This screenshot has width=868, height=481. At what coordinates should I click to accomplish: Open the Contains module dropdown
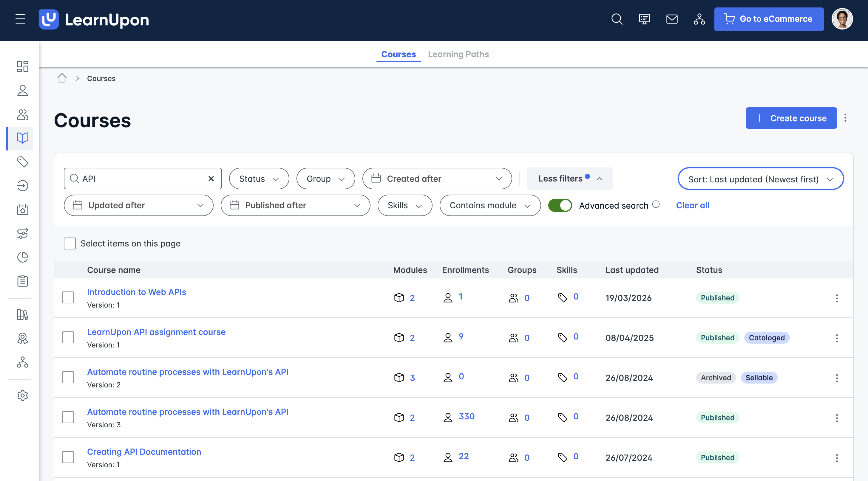point(490,205)
